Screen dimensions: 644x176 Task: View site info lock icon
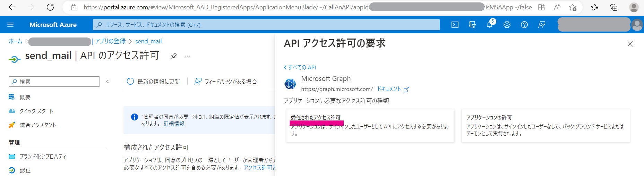click(74, 7)
